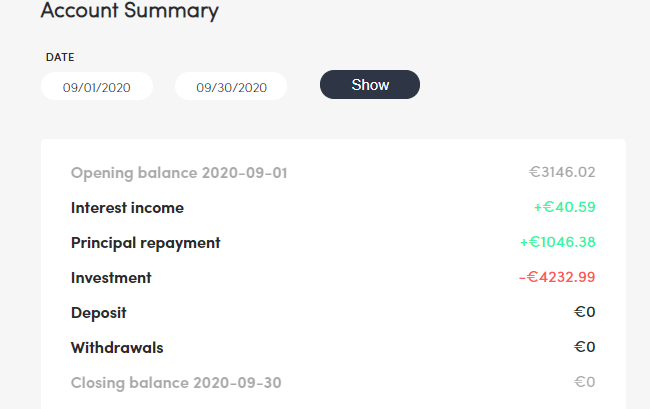Click the +€1046.38 principal repayment amount

pos(557,243)
